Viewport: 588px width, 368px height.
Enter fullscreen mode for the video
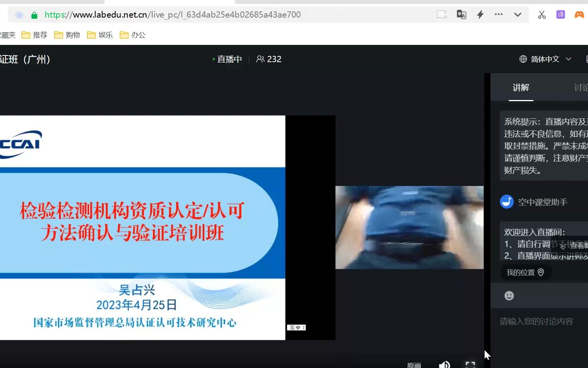[x=470, y=364]
